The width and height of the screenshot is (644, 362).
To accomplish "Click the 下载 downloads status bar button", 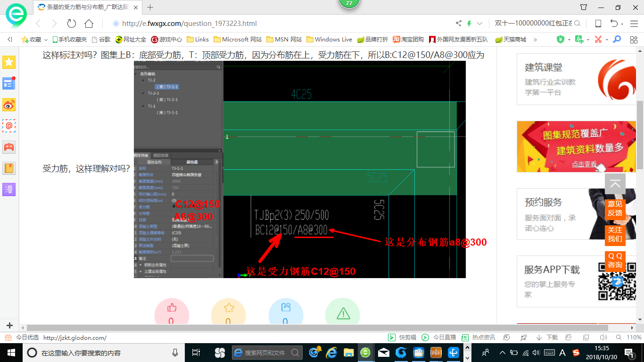I will [547, 337].
